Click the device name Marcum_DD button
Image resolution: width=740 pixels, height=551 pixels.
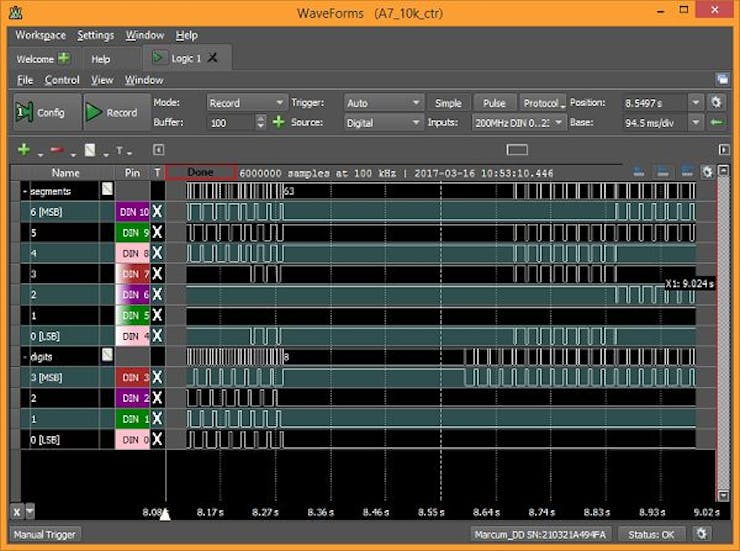pyautogui.click(x=540, y=534)
